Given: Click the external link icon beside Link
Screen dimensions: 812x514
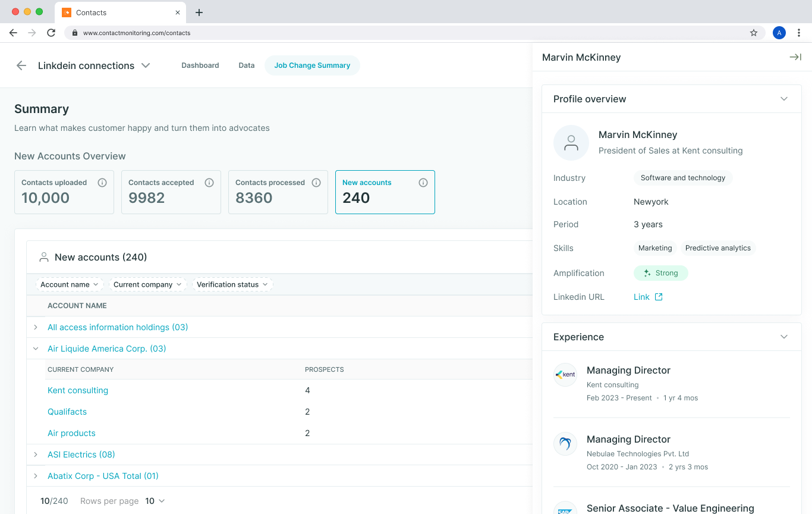Looking at the screenshot, I should [659, 297].
